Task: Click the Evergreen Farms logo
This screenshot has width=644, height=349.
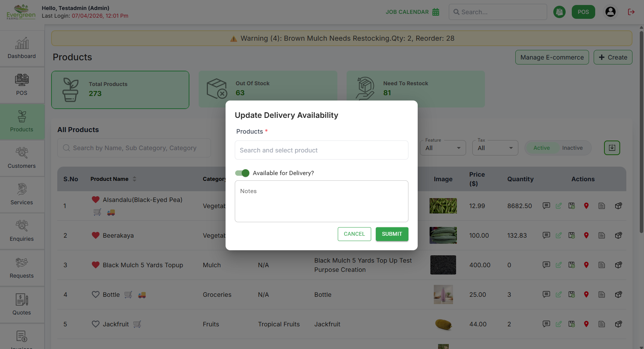Action: (21, 12)
